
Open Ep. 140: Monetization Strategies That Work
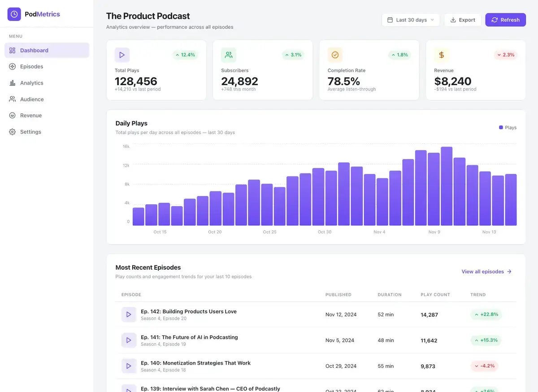click(195, 363)
